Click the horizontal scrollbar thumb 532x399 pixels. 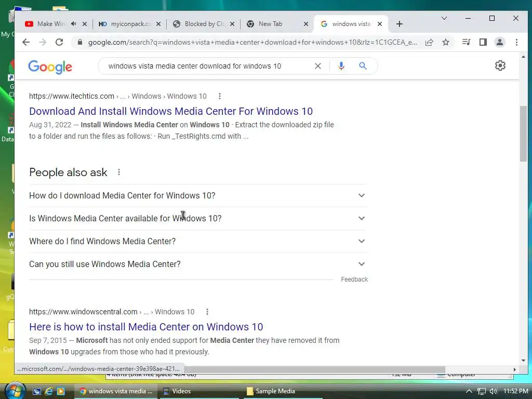(314, 369)
